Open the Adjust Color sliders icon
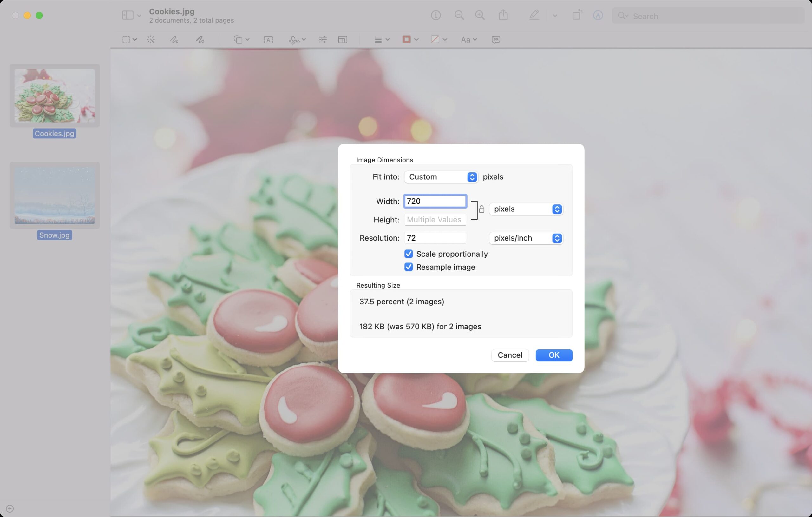The height and width of the screenshot is (517, 812). [323, 40]
